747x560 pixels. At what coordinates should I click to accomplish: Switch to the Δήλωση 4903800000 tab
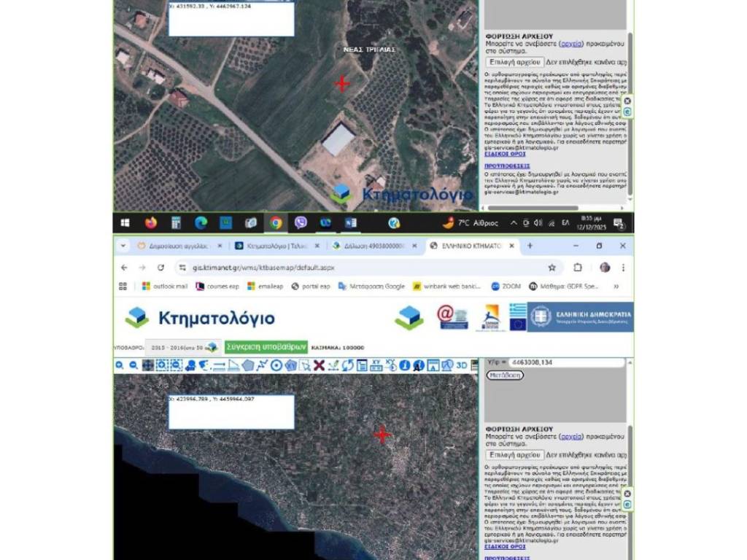click(x=372, y=246)
